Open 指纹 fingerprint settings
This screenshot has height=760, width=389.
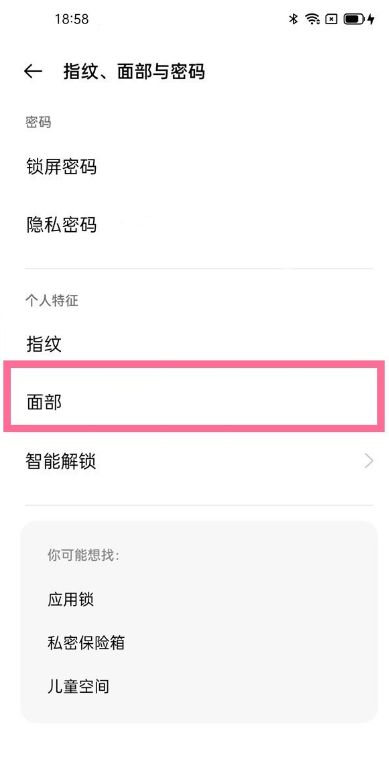[194, 344]
